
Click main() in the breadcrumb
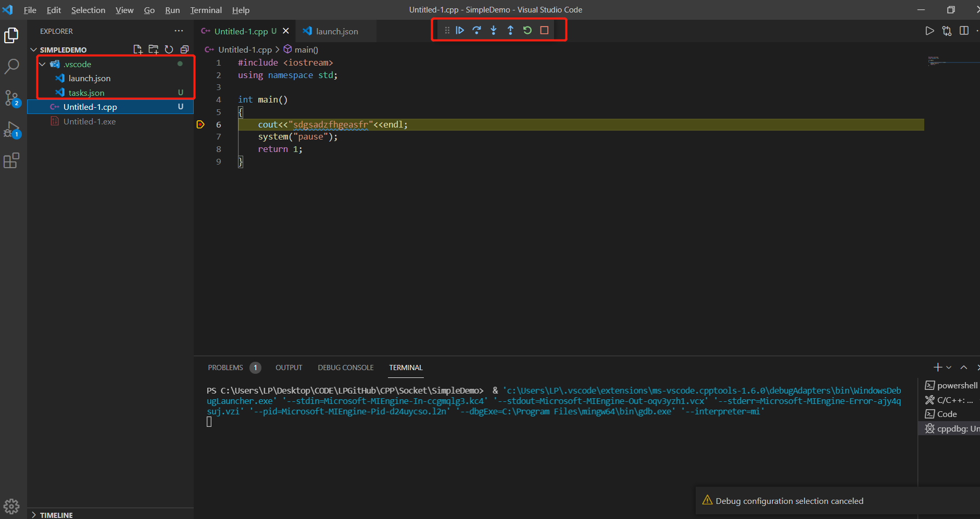click(x=306, y=49)
